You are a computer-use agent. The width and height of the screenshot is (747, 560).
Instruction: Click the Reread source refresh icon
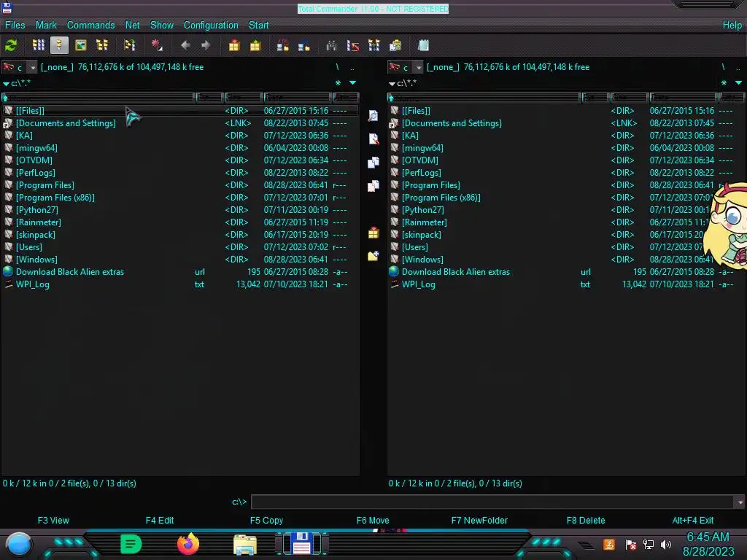11,46
